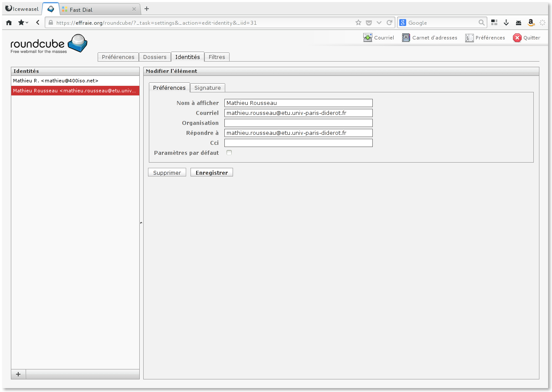
Task: Open Carnet d'adresses address book
Action: tap(430, 38)
